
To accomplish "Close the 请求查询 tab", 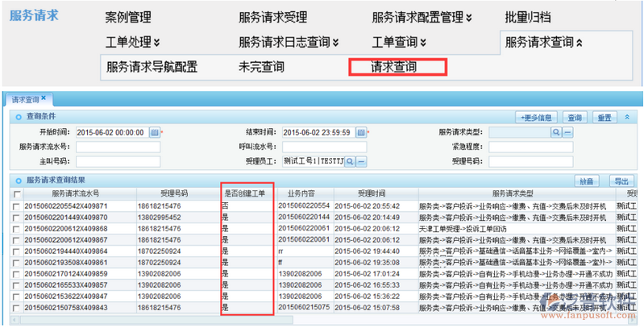I will [44, 98].
